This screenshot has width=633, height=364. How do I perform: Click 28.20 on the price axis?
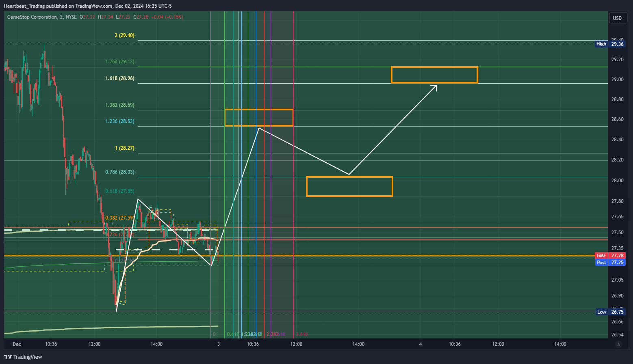coord(617,160)
